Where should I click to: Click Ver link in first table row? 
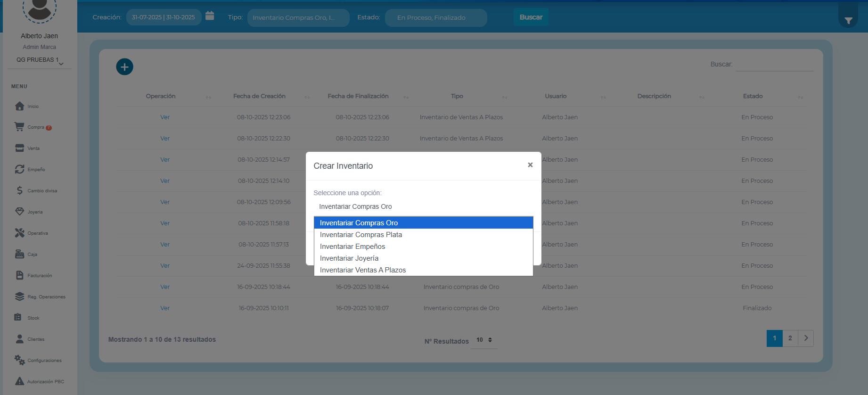pos(165,117)
